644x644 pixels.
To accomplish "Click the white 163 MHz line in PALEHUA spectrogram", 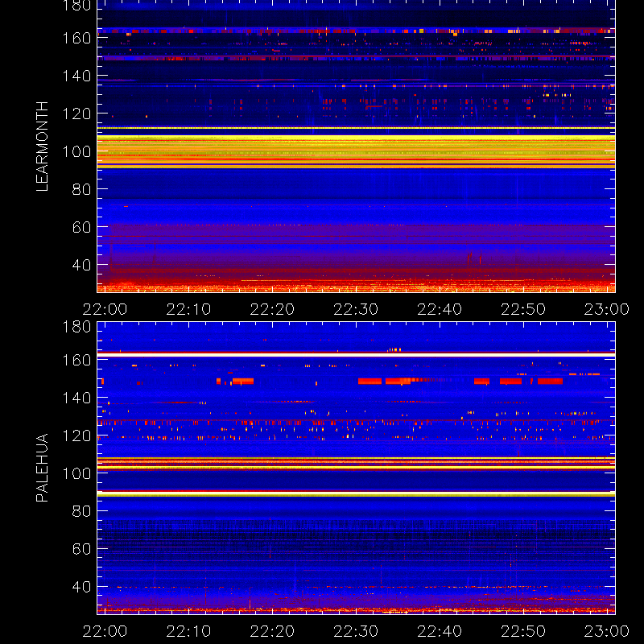I will pos(356,354).
